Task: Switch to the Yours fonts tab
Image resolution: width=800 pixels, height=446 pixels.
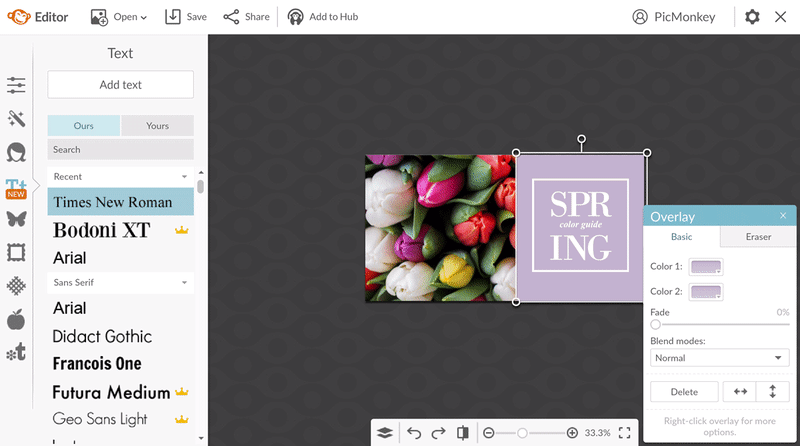Action: [157, 126]
